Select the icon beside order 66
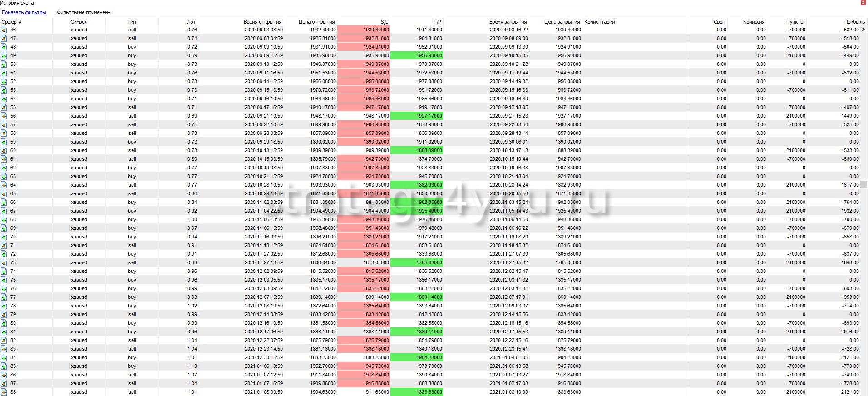Screen dimensions: 868x396 [x=4, y=203]
